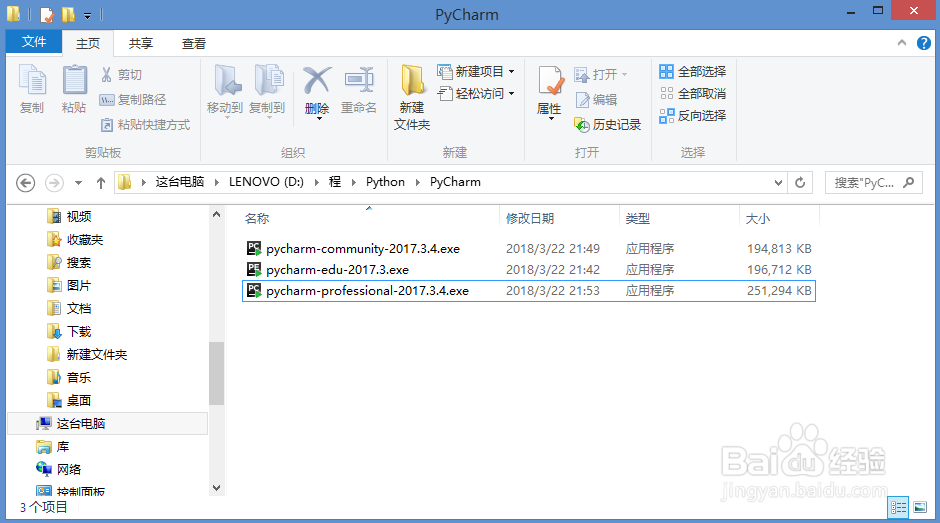This screenshot has width=940, height=523.
Task: Click the navigation pane scrollbar up arrow
Action: tap(216, 214)
